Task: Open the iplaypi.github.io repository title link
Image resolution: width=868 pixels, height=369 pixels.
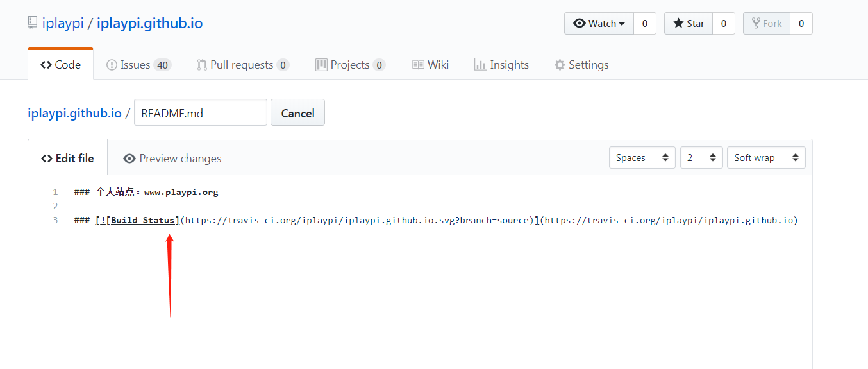Action: point(149,24)
